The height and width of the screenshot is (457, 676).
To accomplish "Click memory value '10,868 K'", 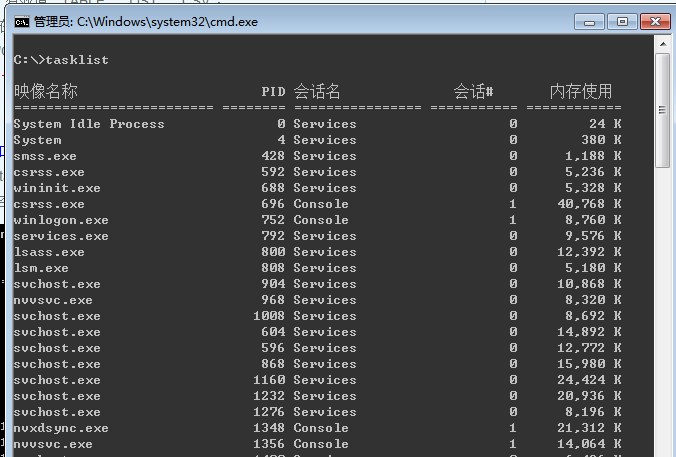I will (589, 284).
